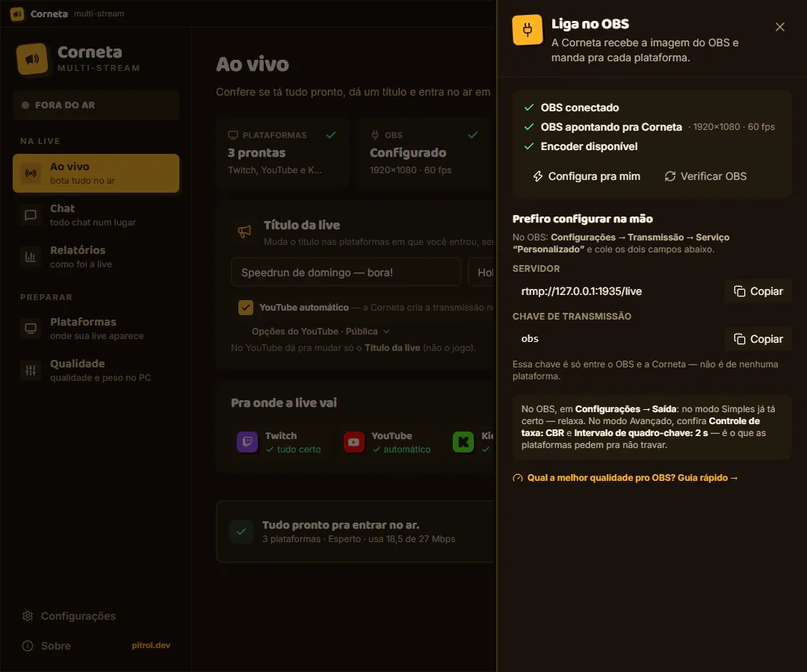
Task: Click the gauge icon before the OBS quality guide
Action: tap(518, 478)
